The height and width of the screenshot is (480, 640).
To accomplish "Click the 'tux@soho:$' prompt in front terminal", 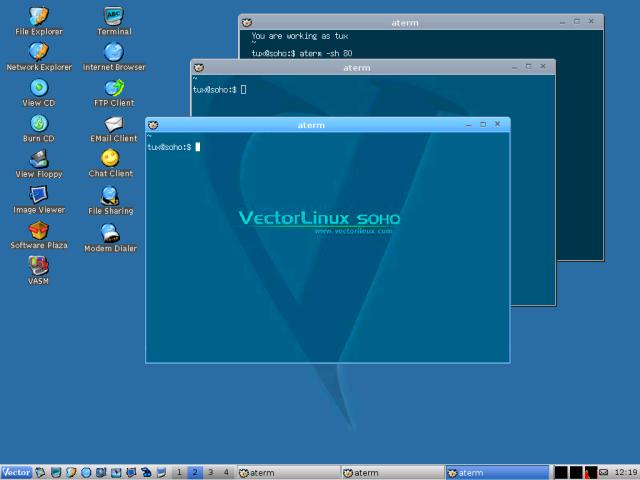I will (169, 147).
